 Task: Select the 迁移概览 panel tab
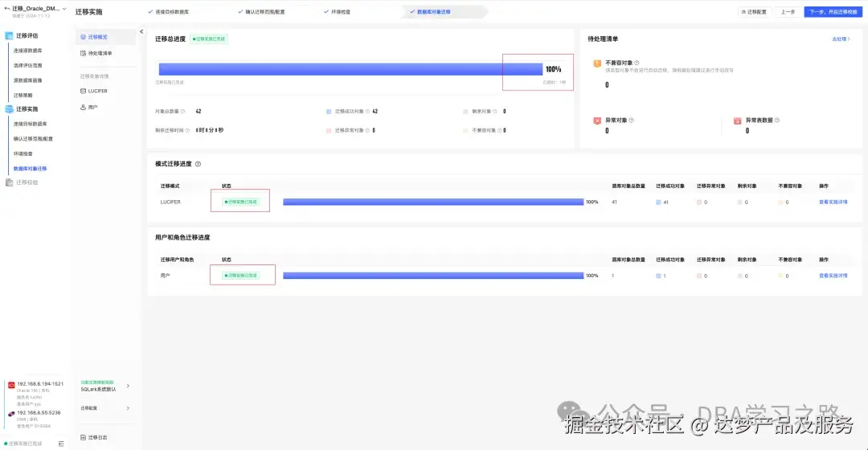105,37
